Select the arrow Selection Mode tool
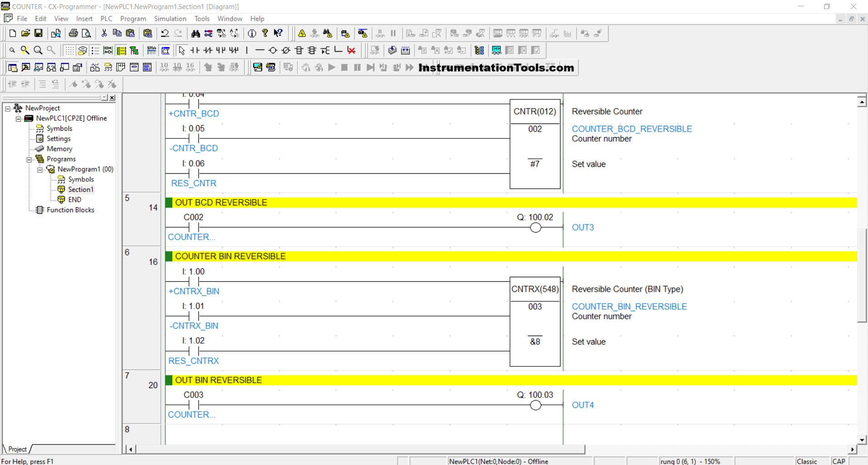Viewport: 868px width, 465px height. click(182, 50)
